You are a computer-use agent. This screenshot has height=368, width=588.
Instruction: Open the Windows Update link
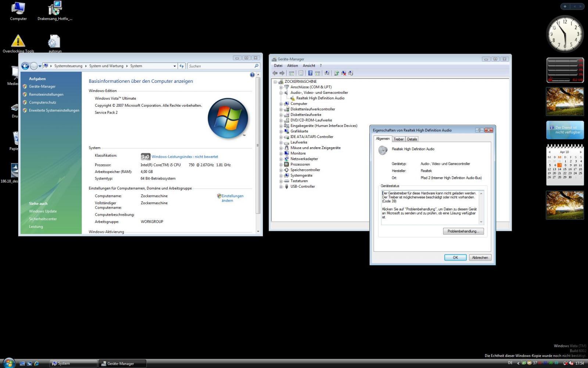43,211
